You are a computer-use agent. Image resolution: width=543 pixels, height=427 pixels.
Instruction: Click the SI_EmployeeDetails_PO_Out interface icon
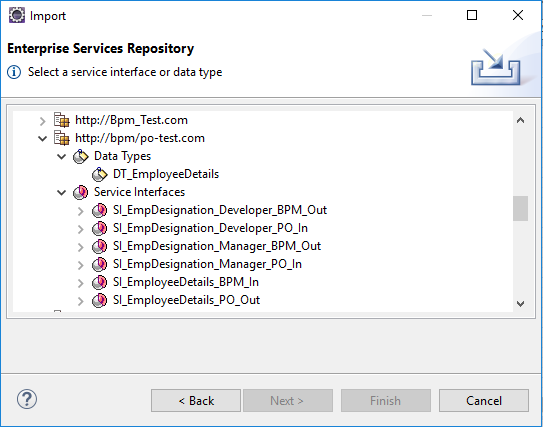tap(99, 300)
